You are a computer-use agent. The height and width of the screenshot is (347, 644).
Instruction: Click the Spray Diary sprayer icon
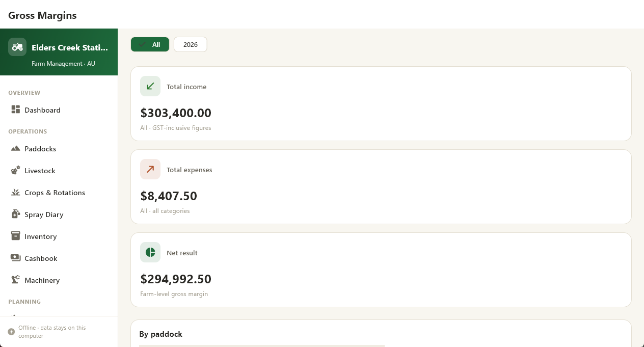tap(15, 214)
